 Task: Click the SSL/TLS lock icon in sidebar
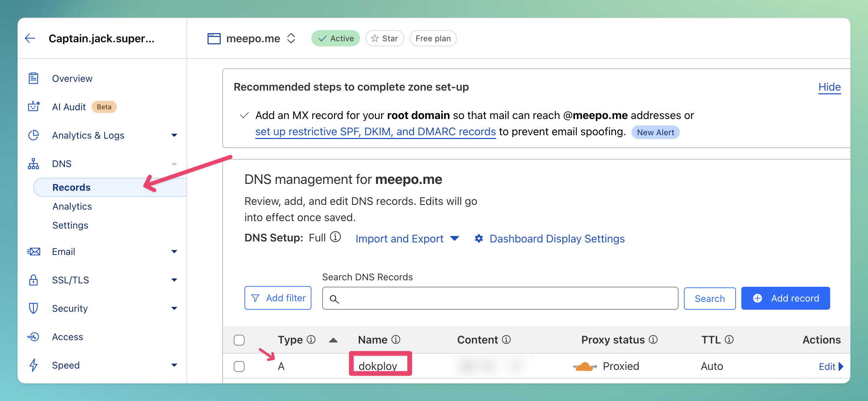pyautogui.click(x=34, y=280)
